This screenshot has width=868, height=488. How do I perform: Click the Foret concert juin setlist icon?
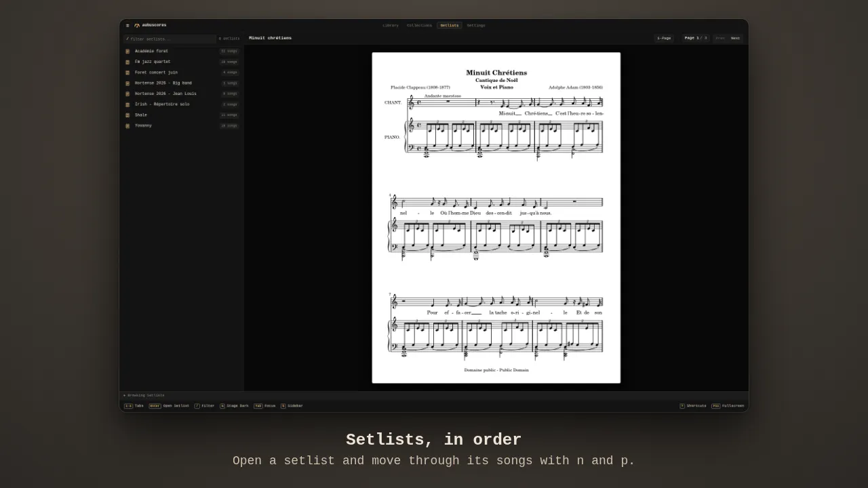click(127, 73)
